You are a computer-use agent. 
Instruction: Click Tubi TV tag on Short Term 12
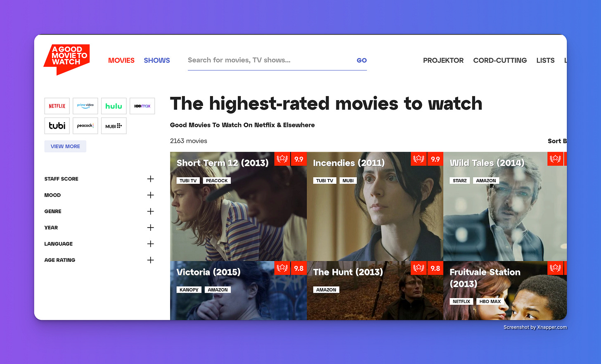(188, 181)
